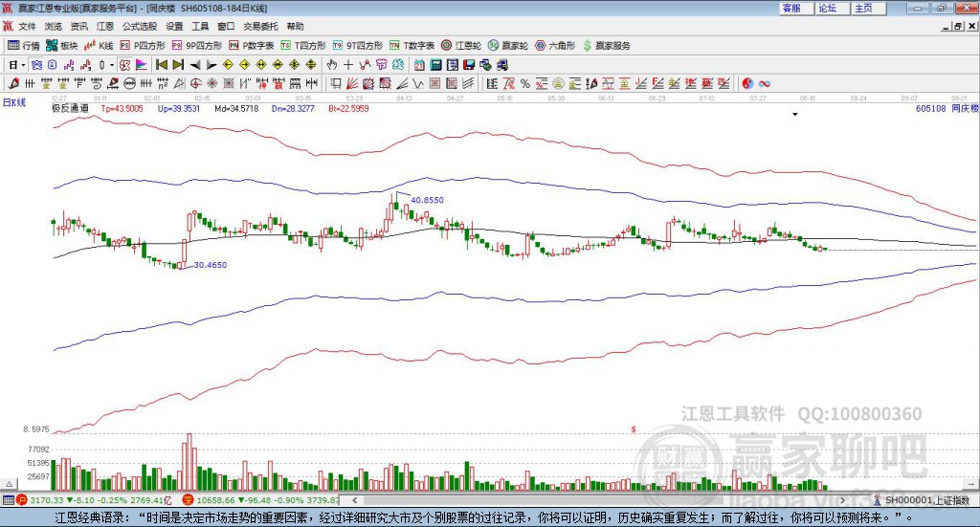The width and height of the screenshot is (980, 527).
Task: Click the blue infinity icon
Action: click(765, 83)
